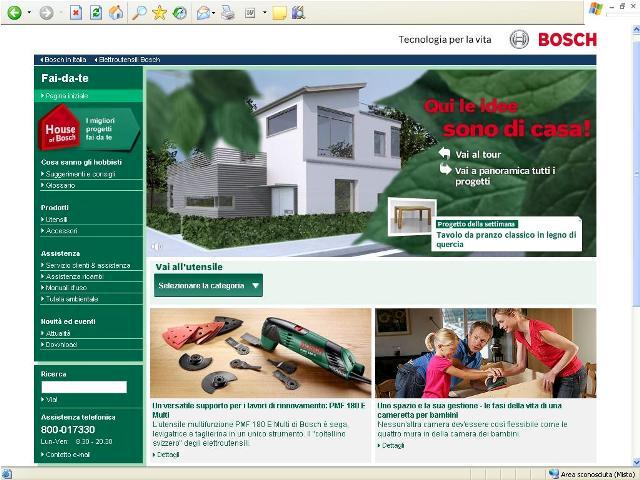Click the Research toolbar icon
The image size is (640, 480).
299,13
